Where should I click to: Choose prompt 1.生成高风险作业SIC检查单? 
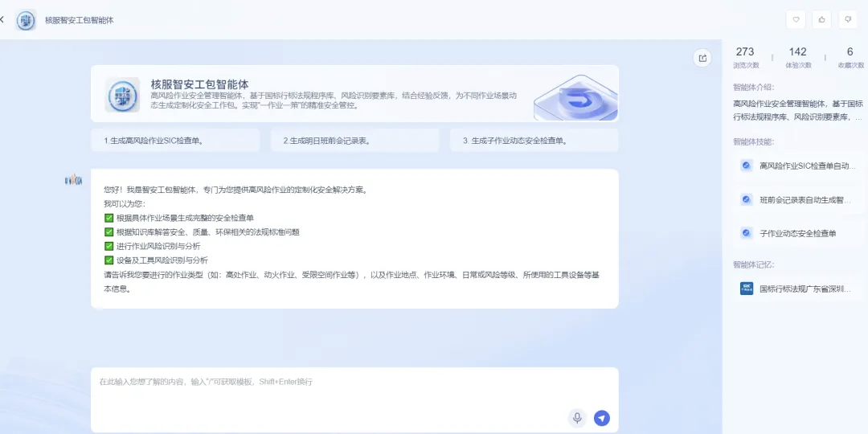pos(175,141)
